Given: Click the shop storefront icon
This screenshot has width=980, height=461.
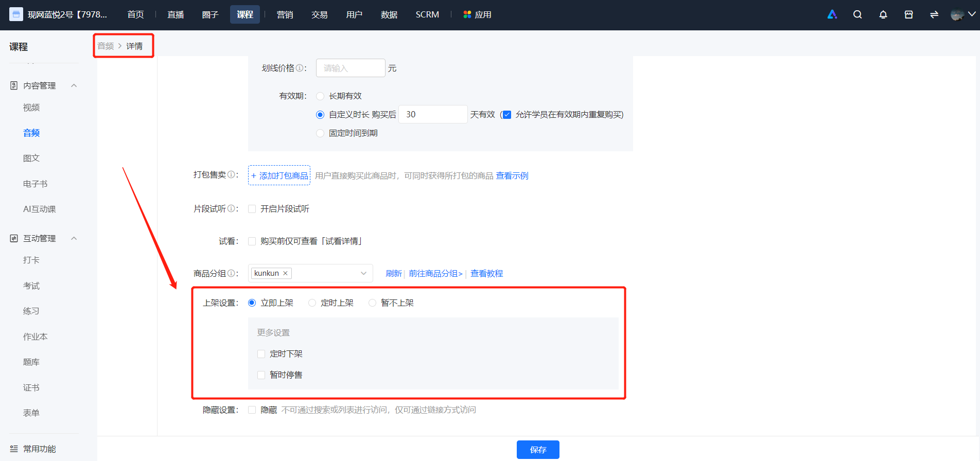Looking at the screenshot, I should point(909,15).
